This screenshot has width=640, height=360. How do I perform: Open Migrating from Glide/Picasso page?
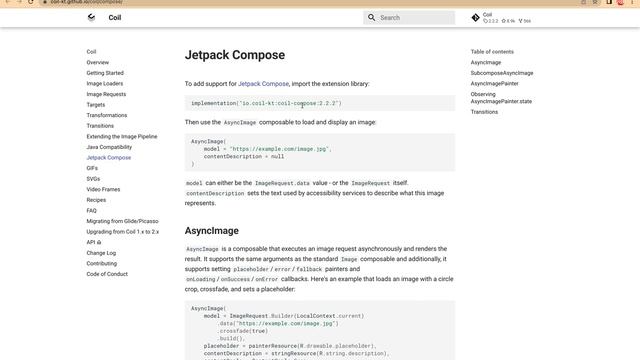122,221
